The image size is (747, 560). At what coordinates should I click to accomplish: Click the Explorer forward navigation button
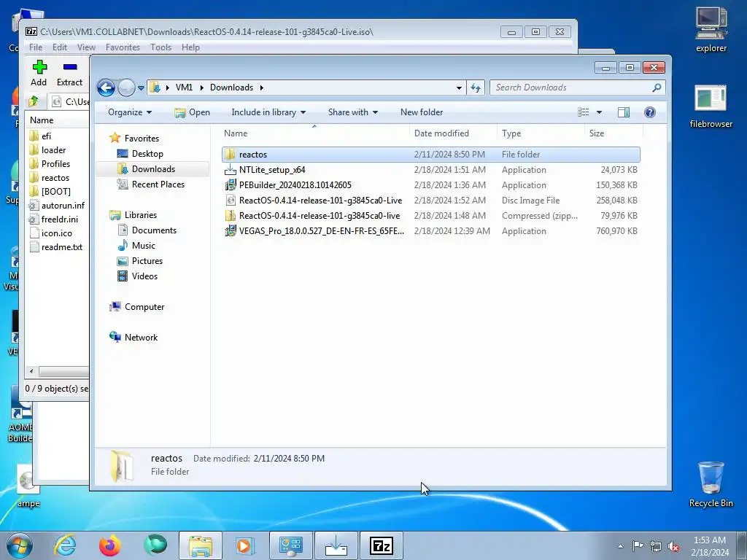[126, 87]
